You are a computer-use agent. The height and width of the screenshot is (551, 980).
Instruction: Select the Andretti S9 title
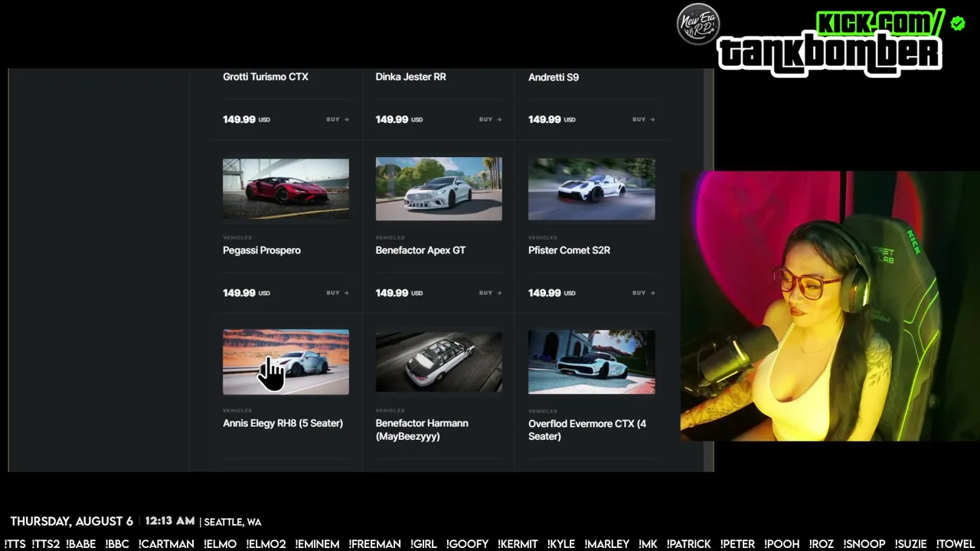pyautogui.click(x=554, y=77)
